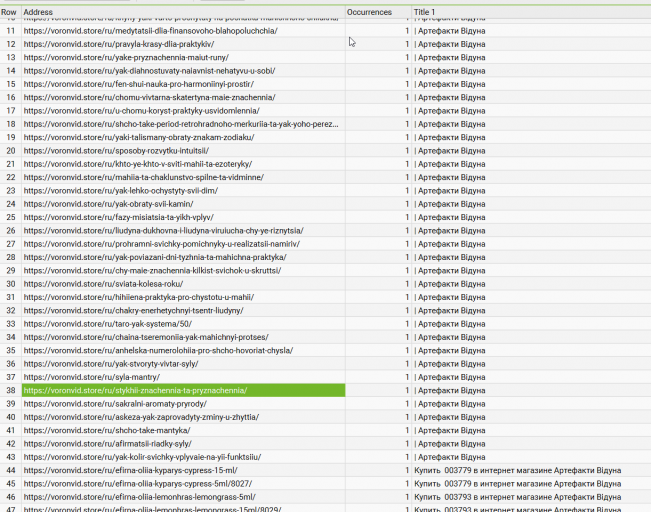Select the yak-poviazani-dni-tyzhnia URL

click(155, 257)
